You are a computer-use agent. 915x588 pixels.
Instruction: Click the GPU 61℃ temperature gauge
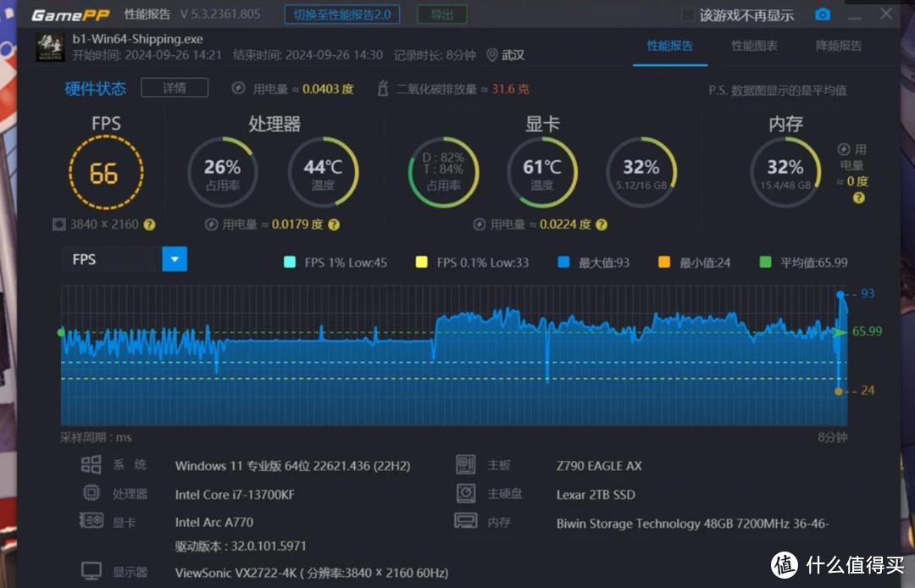(542, 173)
